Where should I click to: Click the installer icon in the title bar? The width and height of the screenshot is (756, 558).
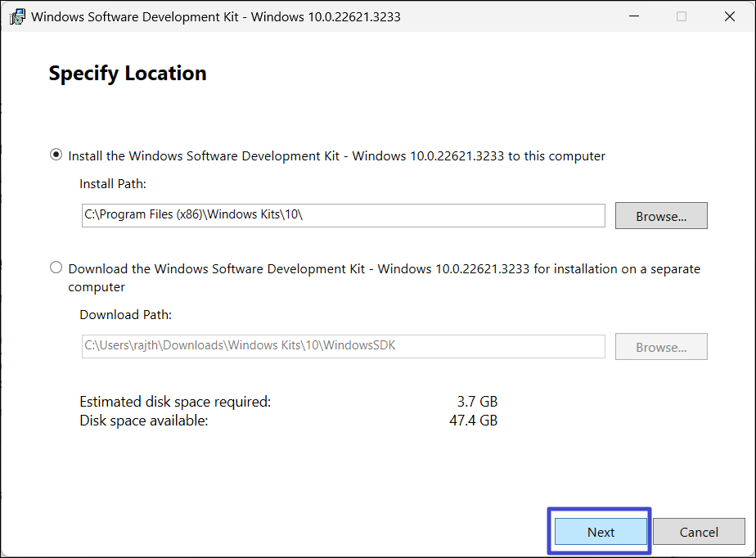click(16, 16)
